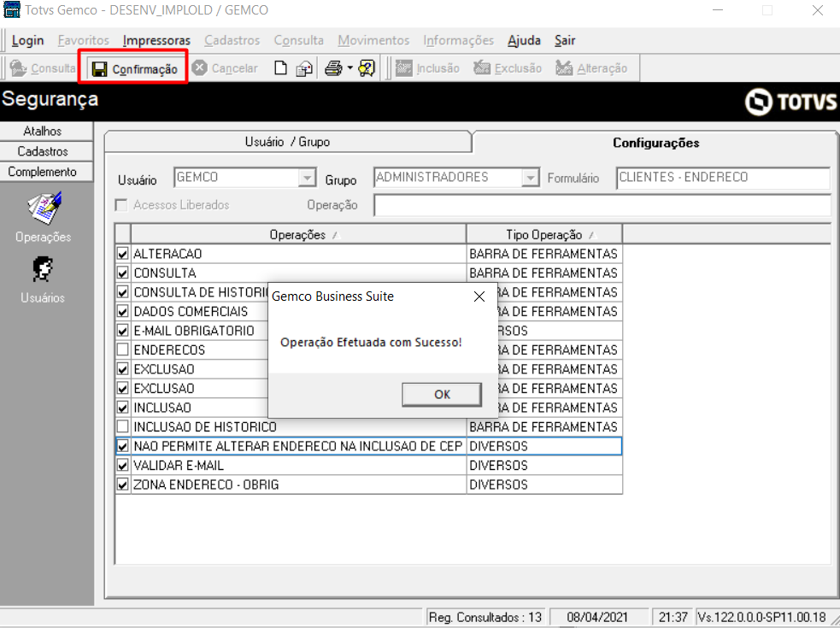Open the Login menu
Image resolution: width=840 pixels, height=628 pixels.
(x=28, y=40)
